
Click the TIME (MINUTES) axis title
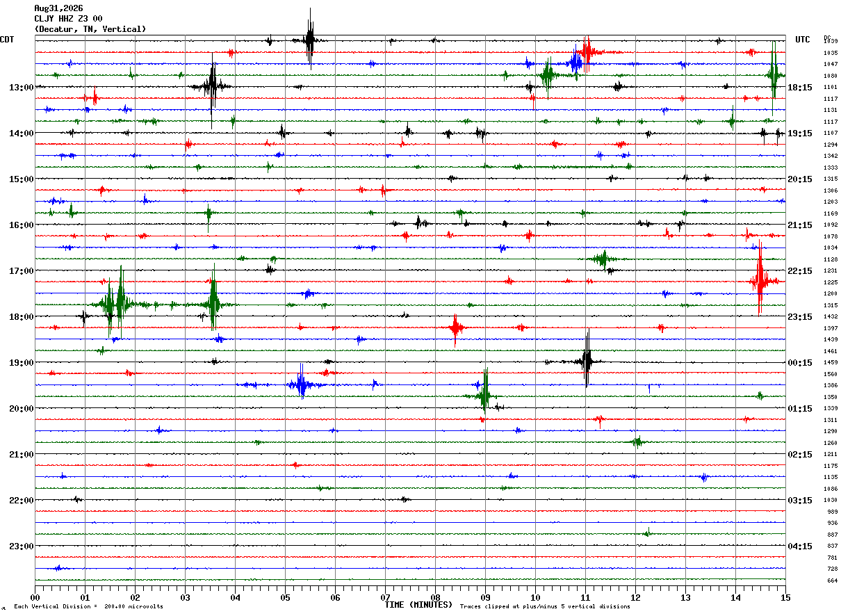[x=418, y=605]
